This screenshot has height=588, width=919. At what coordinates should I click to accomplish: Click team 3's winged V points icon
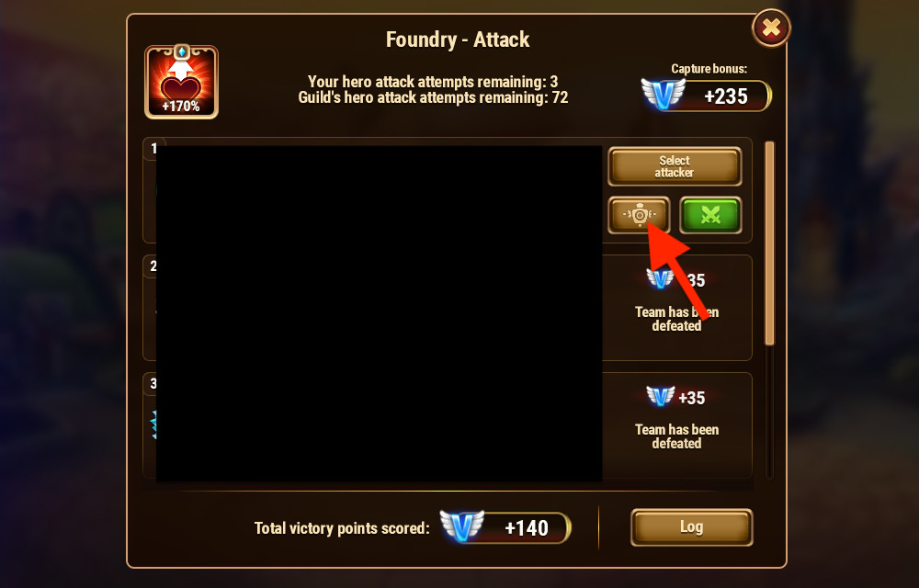[661, 397]
